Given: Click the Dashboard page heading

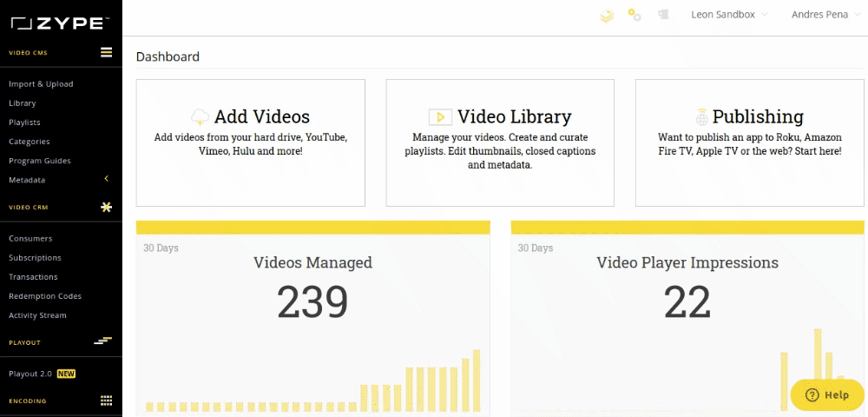Looking at the screenshot, I should pos(168,56).
